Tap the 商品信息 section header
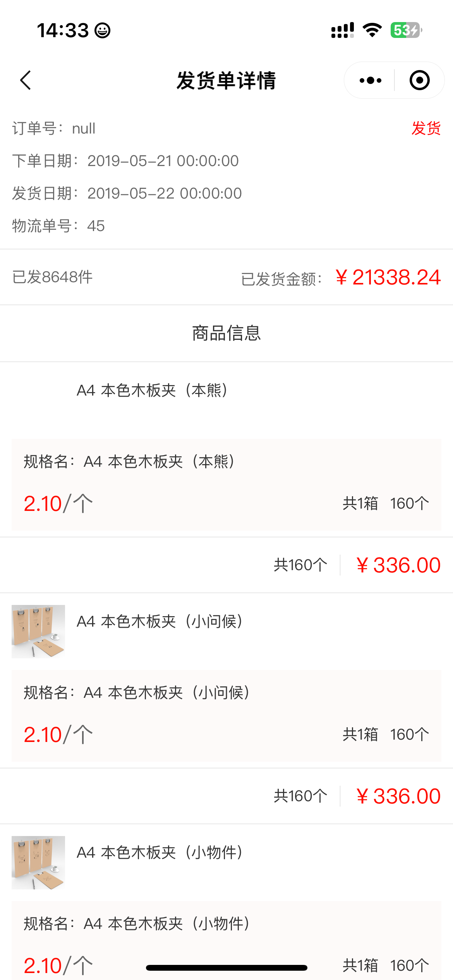Image resolution: width=453 pixels, height=980 pixels. point(226,333)
